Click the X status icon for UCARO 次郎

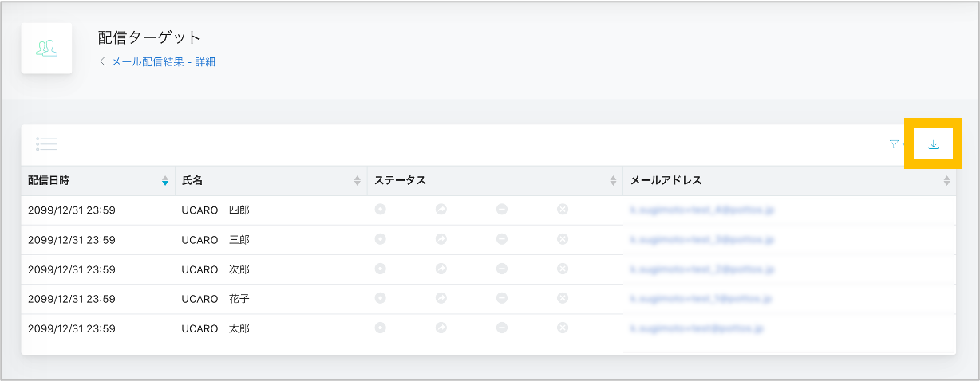coord(563,269)
